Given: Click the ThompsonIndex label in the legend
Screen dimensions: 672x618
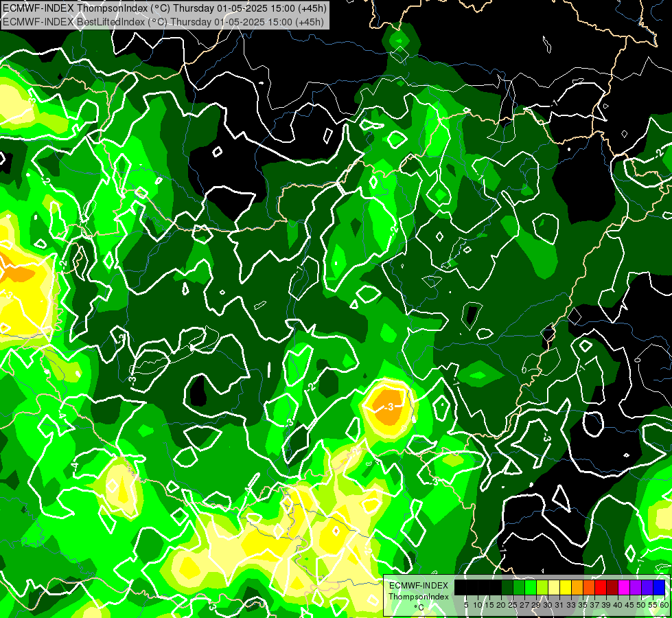Looking at the screenshot, I should tap(419, 597).
